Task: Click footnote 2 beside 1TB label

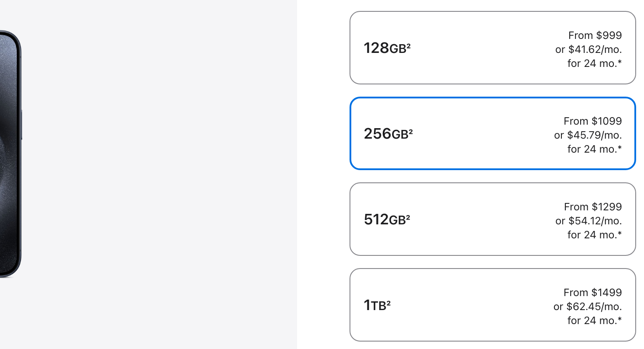Action: 388,303
